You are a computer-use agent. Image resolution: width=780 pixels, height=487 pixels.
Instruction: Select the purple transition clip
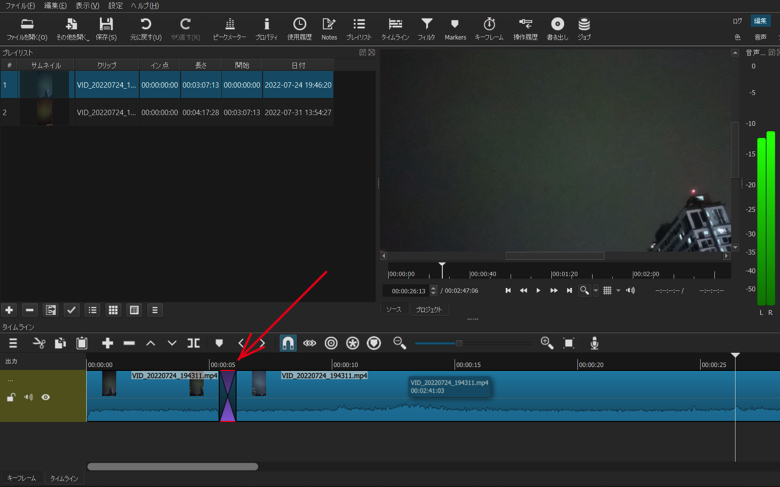click(228, 396)
